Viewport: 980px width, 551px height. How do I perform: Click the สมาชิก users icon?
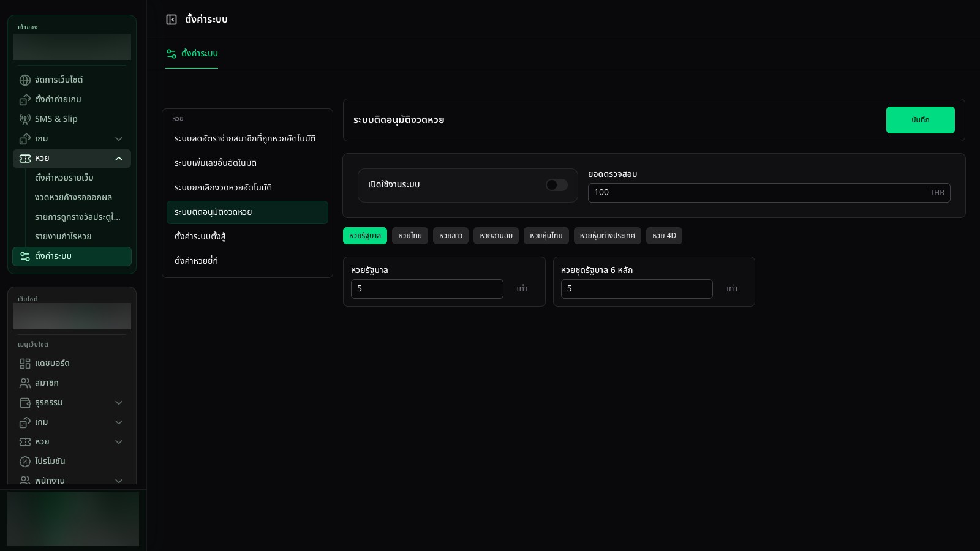pos(25,383)
